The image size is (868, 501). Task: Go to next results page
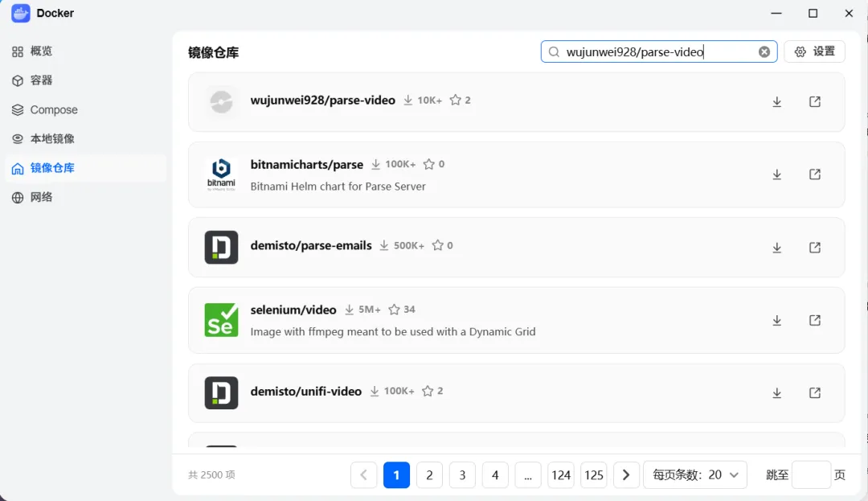pyautogui.click(x=626, y=475)
